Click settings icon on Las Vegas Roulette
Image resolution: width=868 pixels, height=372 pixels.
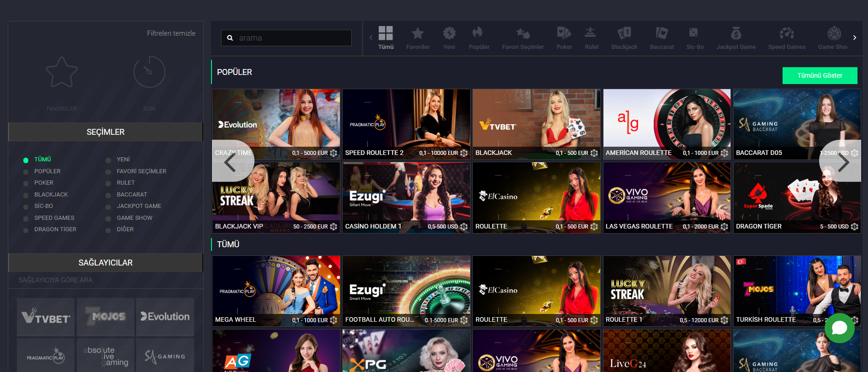point(724,227)
